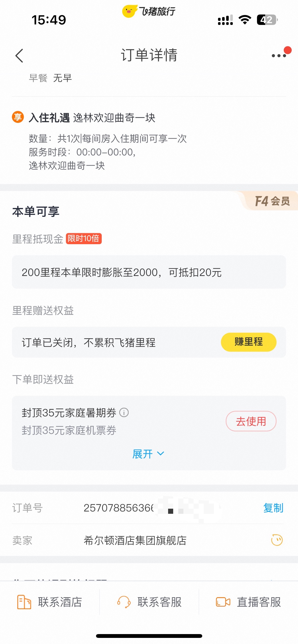Tap the back arrow icon

point(19,55)
